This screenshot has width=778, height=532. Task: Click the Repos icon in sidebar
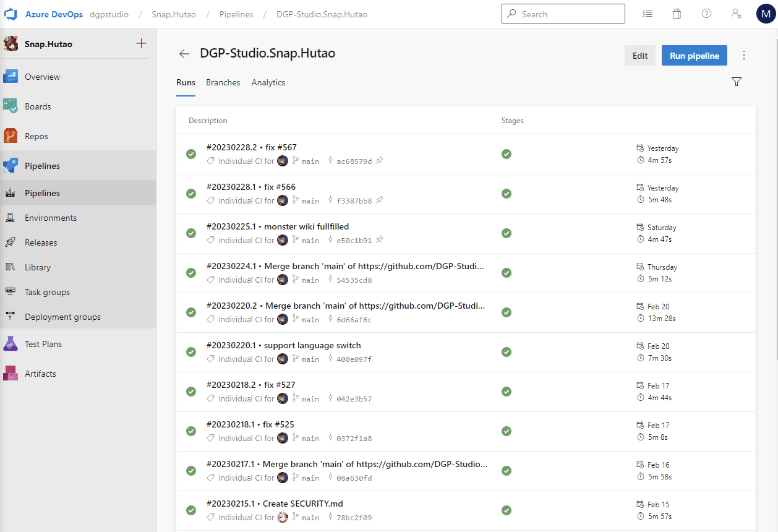pyautogui.click(x=11, y=136)
